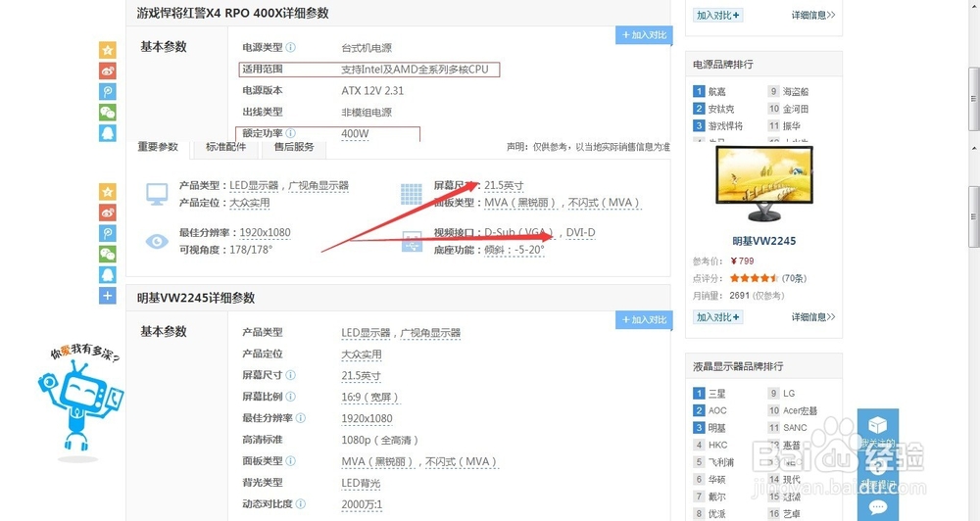The width and height of the screenshot is (980, 521).
Task: Click the info icon beside 动态对比度
Action: point(301,503)
